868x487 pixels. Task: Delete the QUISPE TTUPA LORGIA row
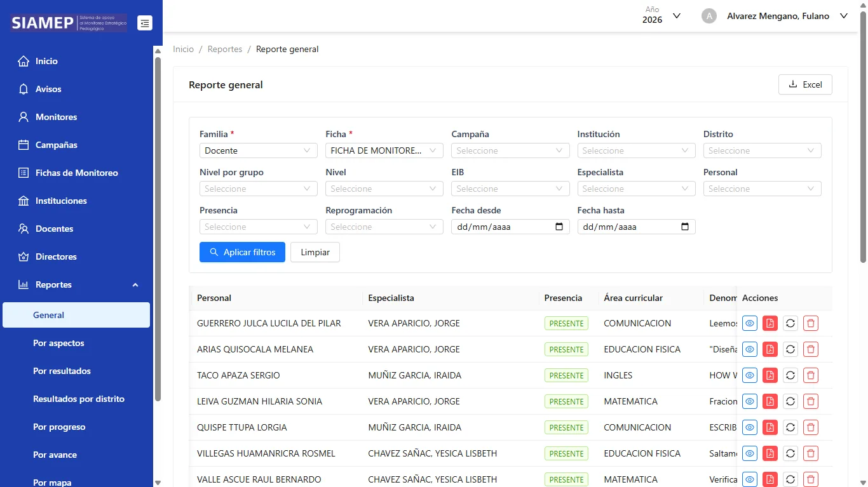(811, 427)
